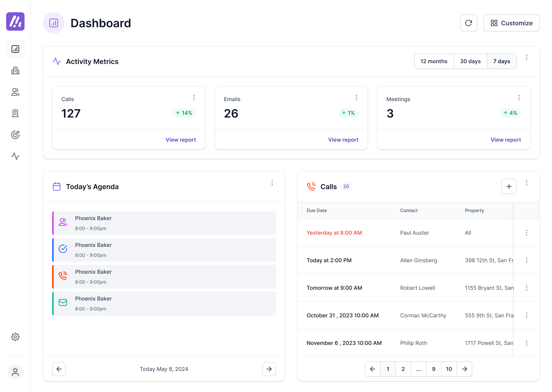Click View report under Calls metric
Image resolution: width=552 pixels, height=392 pixels.
coord(181,140)
